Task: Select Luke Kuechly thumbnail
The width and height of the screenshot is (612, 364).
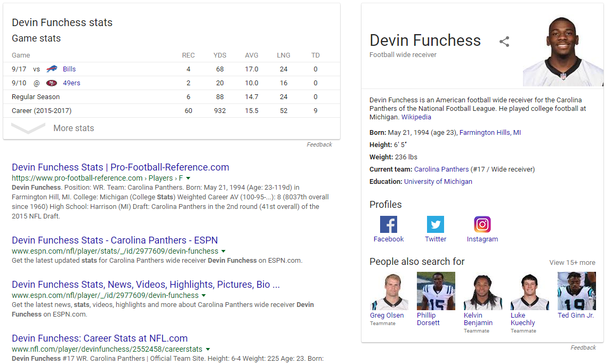Action: [x=530, y=291]
